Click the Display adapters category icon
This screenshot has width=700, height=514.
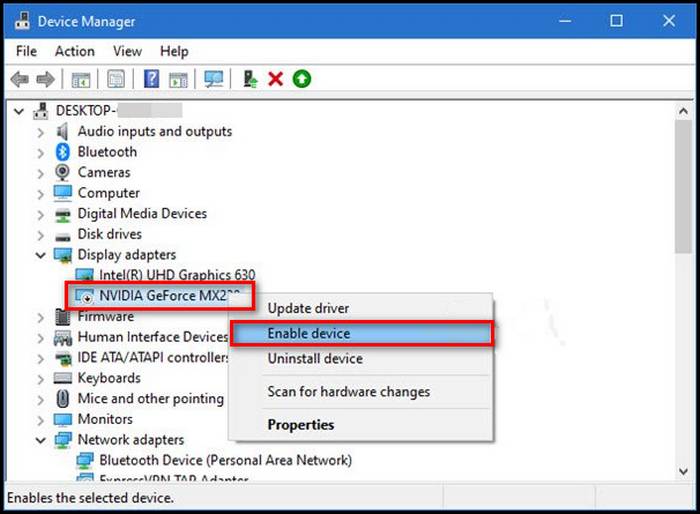pyautogui.click(x=62, y=255)
